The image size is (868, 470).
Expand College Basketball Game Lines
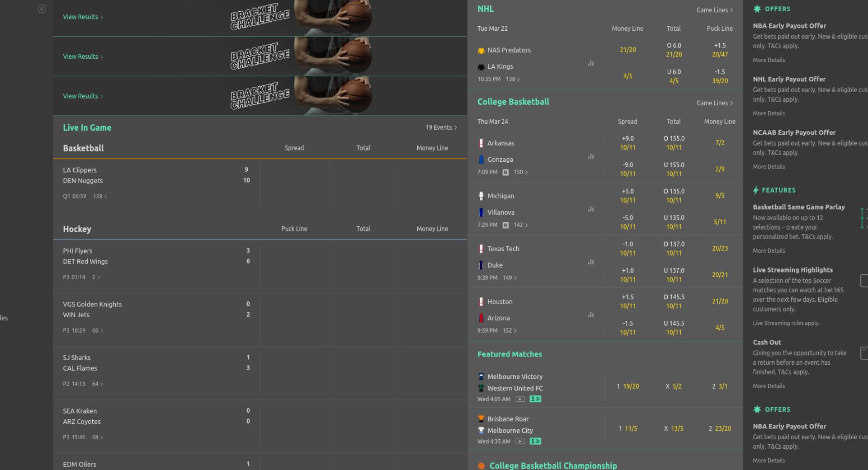tap(715, 103)
